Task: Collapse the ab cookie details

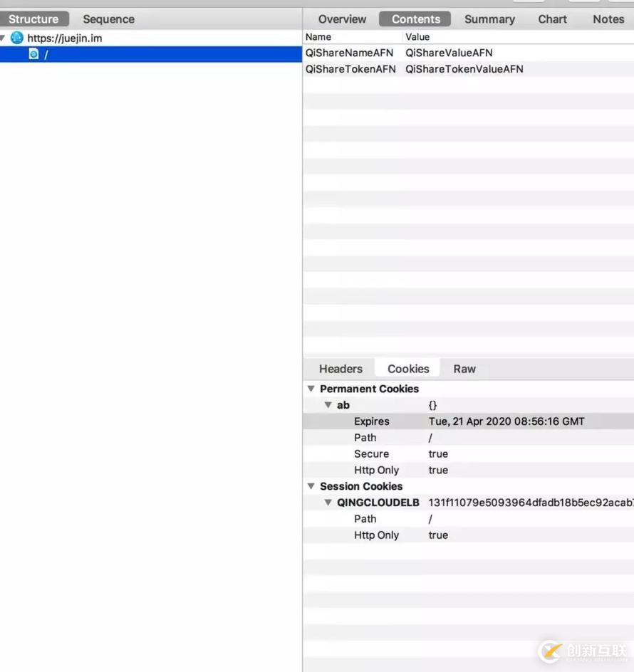Action: click(328, 405)
